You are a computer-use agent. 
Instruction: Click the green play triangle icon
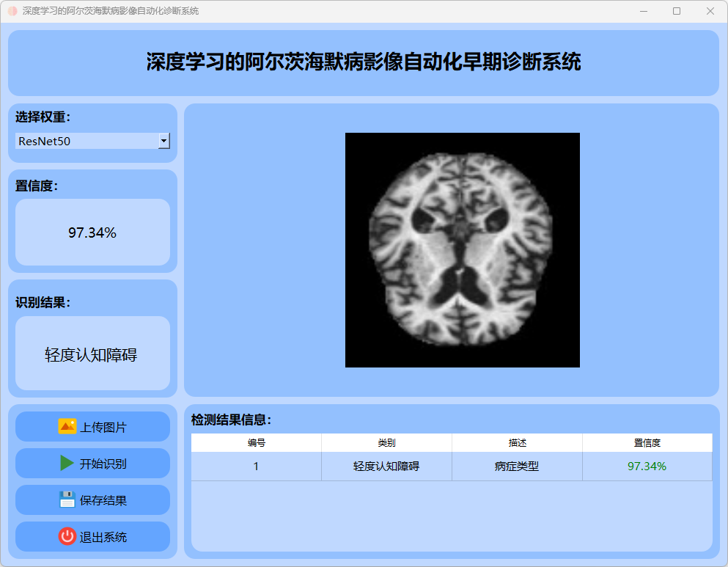click(67, 463)
